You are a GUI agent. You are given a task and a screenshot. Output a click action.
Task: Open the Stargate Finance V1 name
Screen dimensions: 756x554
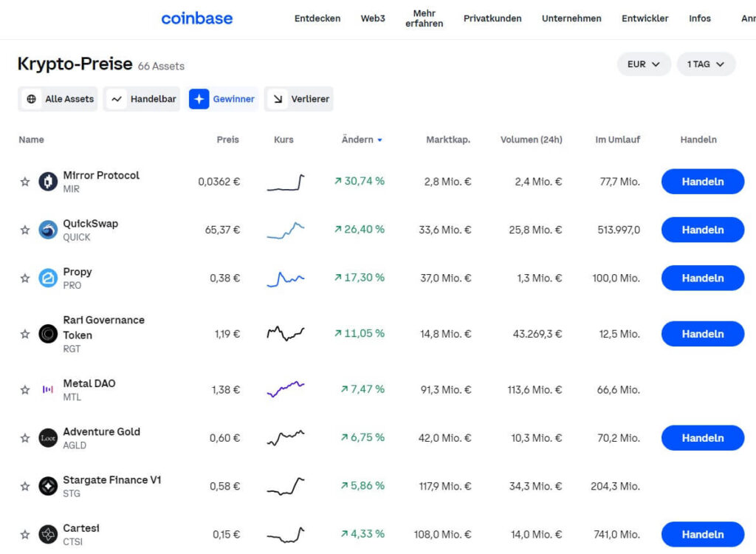click(112, 480)
